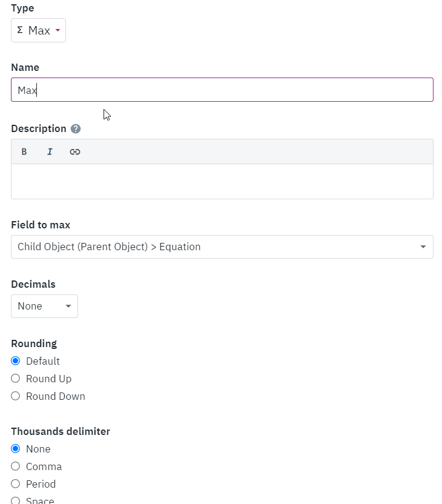Choose Period as thousands delimiter

16,484
